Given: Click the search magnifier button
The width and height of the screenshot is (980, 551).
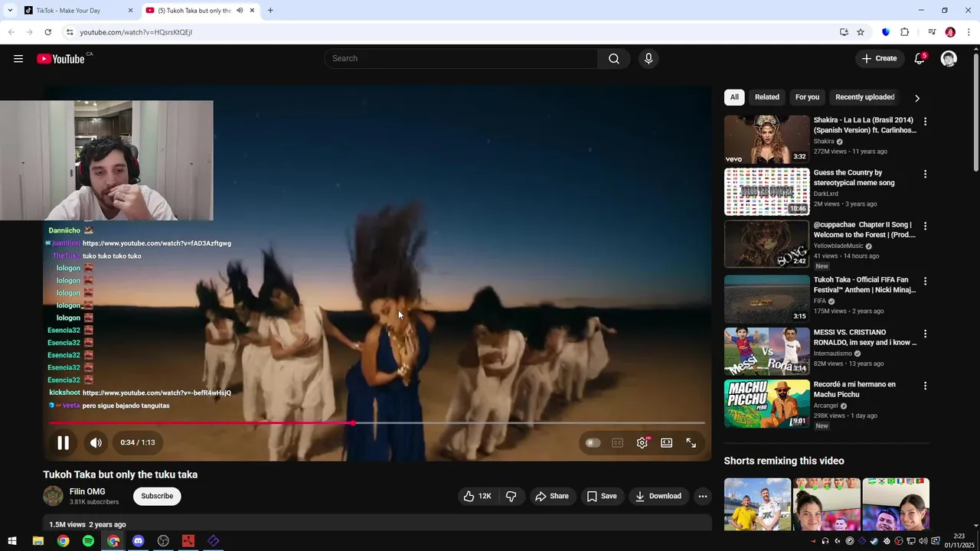Looking at the screenshot, I should 614,59.
